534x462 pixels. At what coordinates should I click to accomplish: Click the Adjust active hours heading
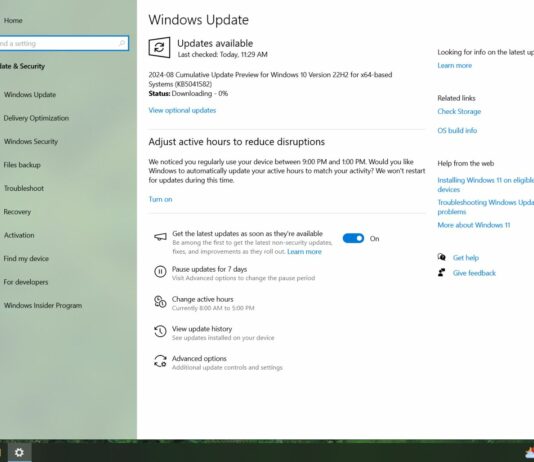point(236,142)
